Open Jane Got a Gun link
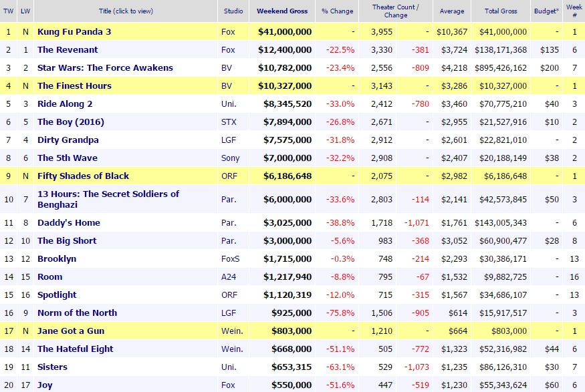Screen dimensions: 585x392 click(71, 331)
